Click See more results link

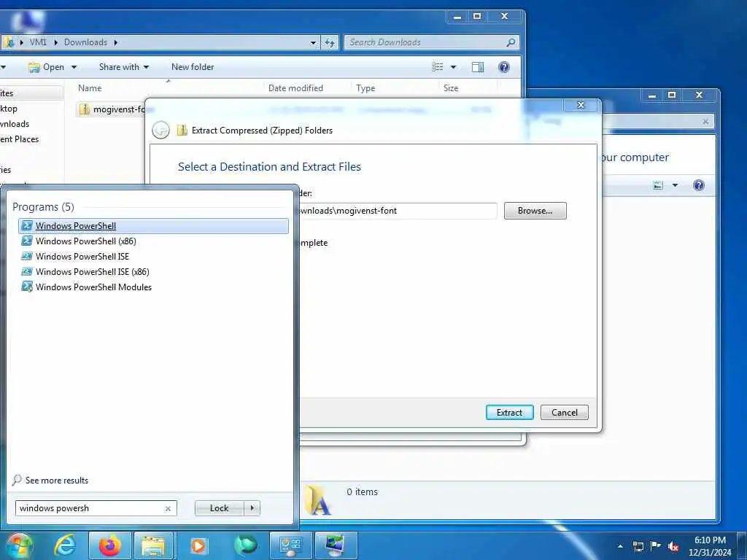point(50,480)
